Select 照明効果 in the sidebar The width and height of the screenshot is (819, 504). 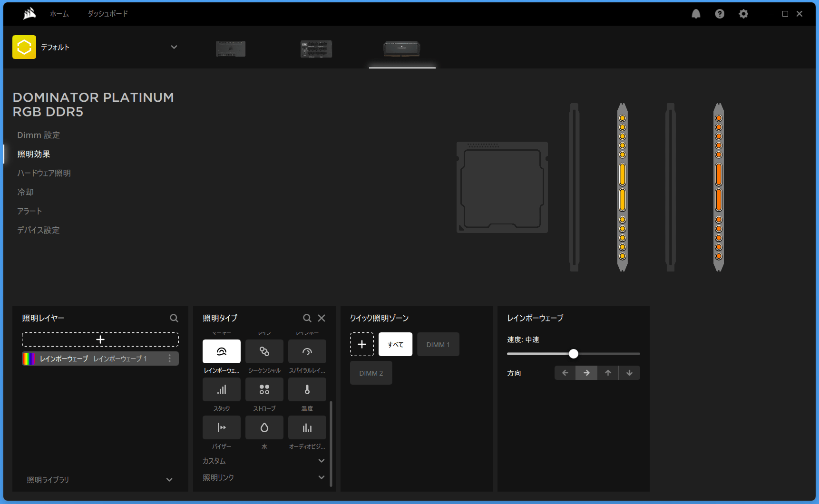34,154
